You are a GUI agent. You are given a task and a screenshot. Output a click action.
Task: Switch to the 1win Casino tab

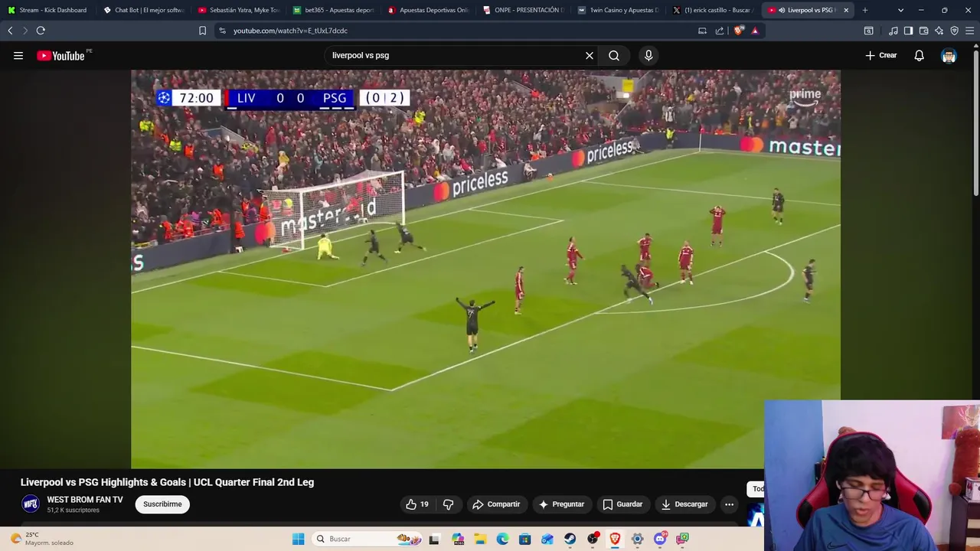coord(619,10)
